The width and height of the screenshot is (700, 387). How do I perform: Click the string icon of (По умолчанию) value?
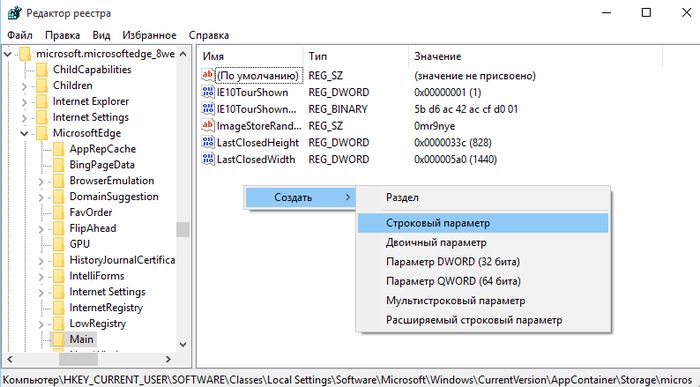click(x=208, y=75)
